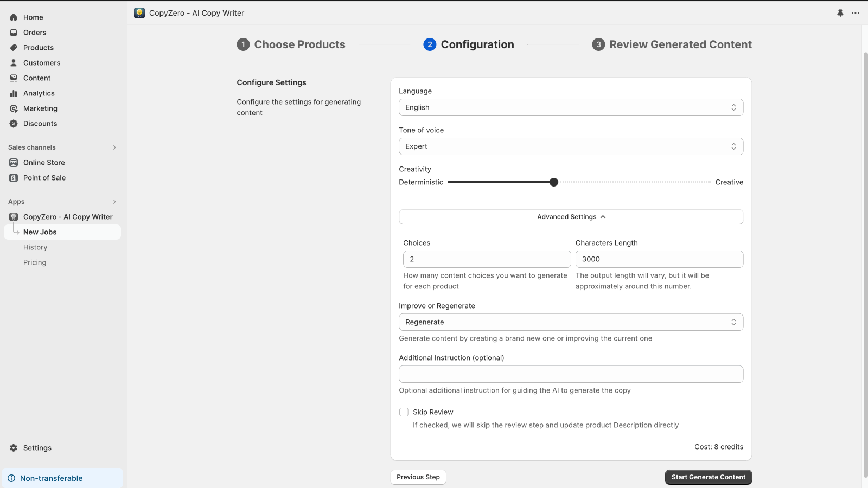This screenshot has height=488, width=868.
Task: Open Analytics from the sidebar
Action: [39, 93]
